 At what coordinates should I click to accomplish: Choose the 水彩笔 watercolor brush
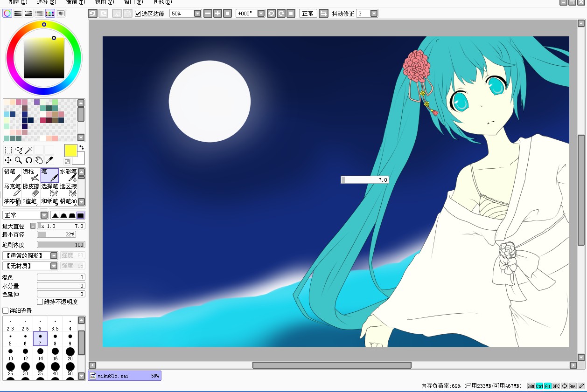[x=68, y=175]
